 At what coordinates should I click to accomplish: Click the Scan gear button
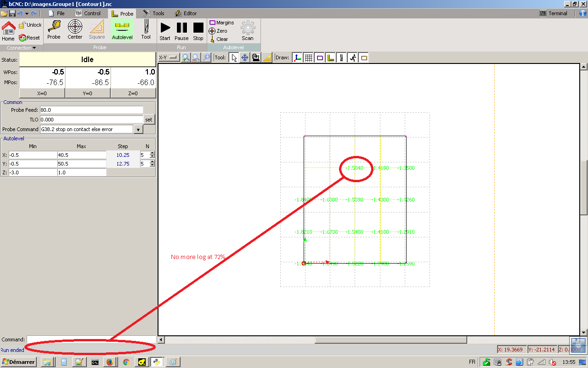248,30
